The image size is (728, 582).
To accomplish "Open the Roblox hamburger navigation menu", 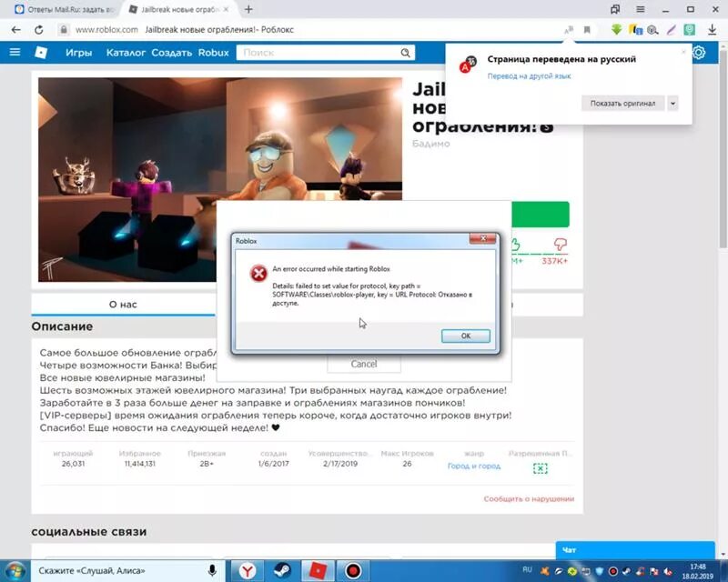I will tap(15, 52).
